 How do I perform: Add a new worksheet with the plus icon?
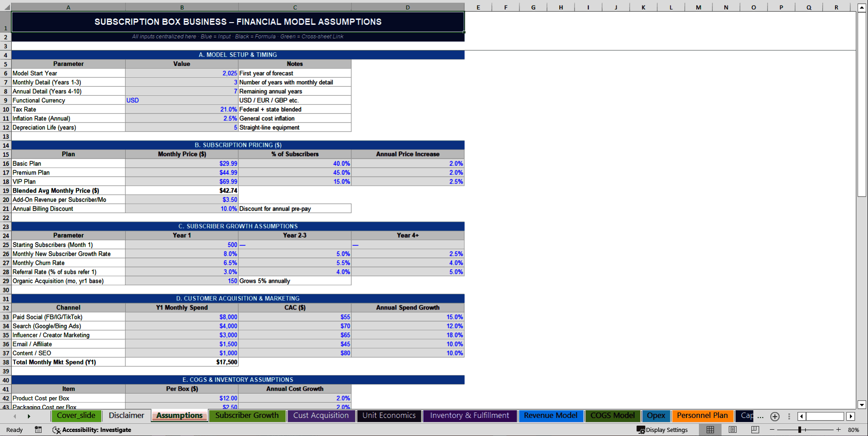click(x=775, y=417)
